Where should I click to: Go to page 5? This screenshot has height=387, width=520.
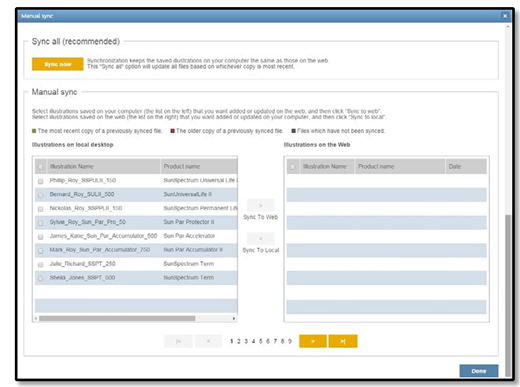(261, 341)
